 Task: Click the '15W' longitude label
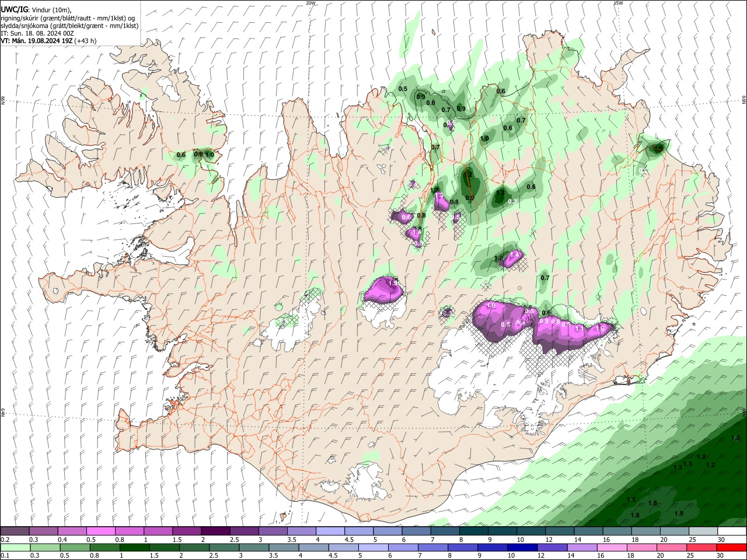(618, 3)
